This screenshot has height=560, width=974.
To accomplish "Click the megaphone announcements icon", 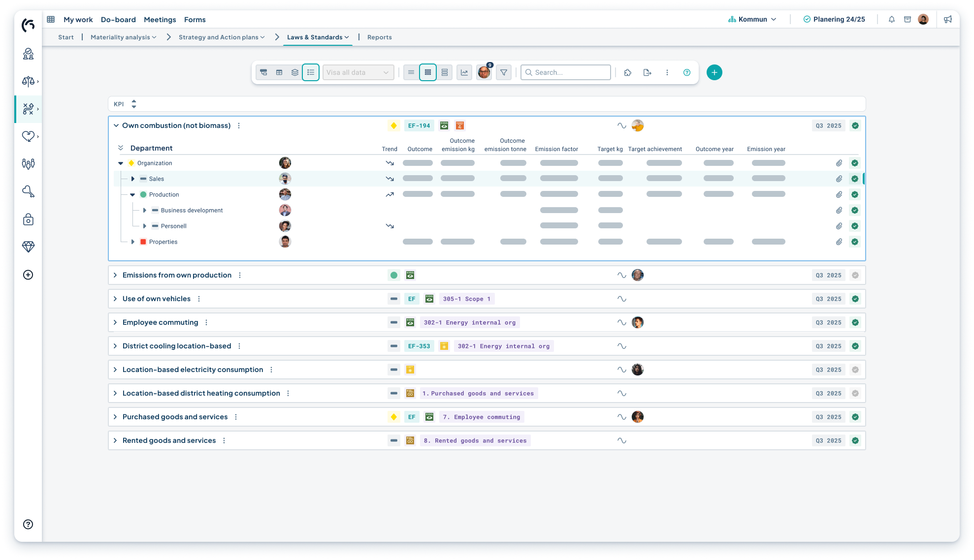I will coord(947,20).
